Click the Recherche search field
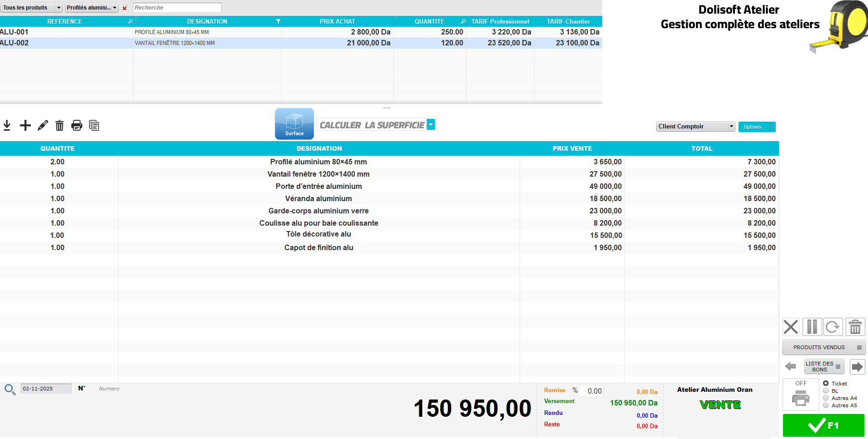Viewport: 868px width, 439px height. click(x=177, y=8)
